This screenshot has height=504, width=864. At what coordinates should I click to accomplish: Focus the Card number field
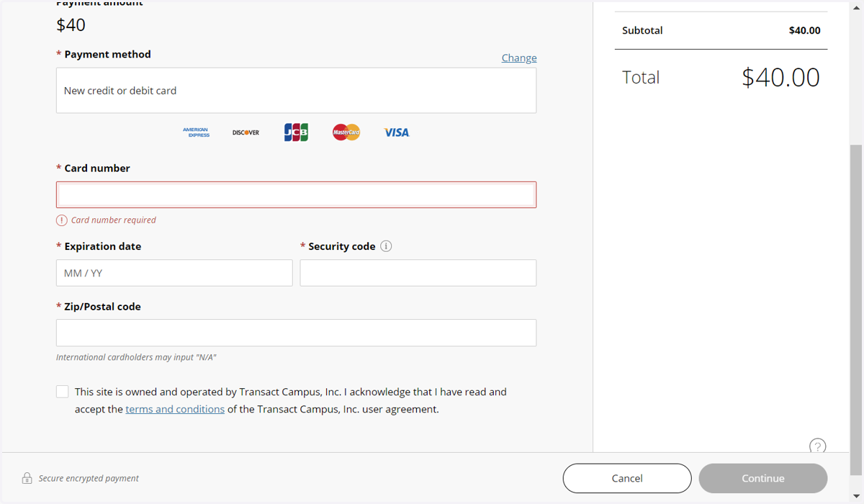coord(296,194)
